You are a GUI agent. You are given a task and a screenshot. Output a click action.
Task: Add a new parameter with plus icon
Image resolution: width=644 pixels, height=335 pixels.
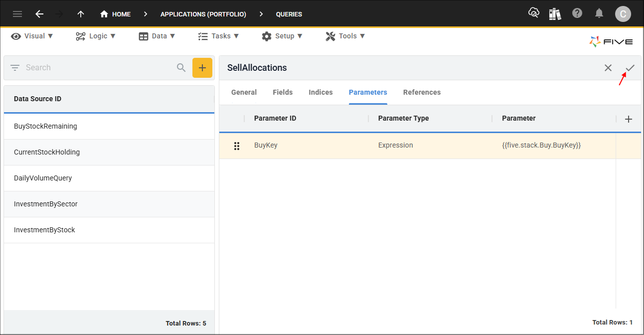629,119
